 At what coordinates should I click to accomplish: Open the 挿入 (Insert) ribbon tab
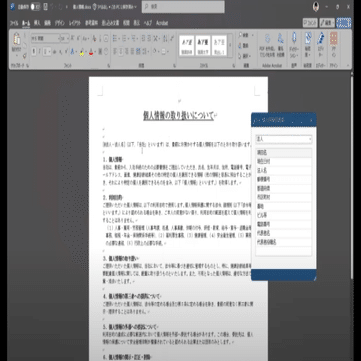tap(37, 23)
